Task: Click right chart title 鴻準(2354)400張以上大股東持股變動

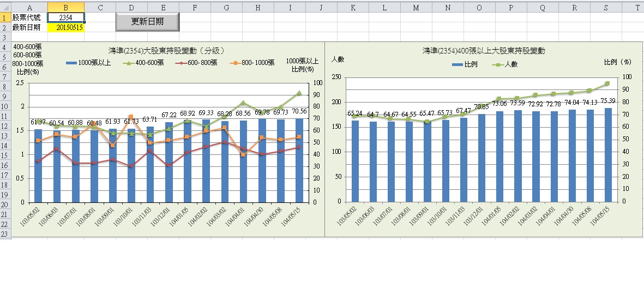Action: 484,51
